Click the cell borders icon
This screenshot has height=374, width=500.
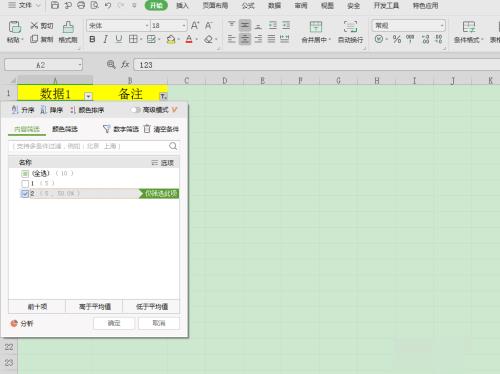133,39
